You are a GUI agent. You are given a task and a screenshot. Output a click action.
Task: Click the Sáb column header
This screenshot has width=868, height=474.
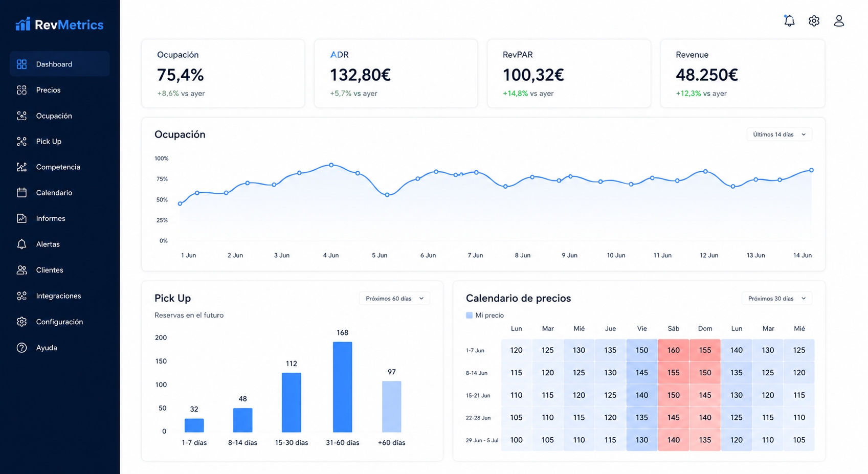click(674, 329)
